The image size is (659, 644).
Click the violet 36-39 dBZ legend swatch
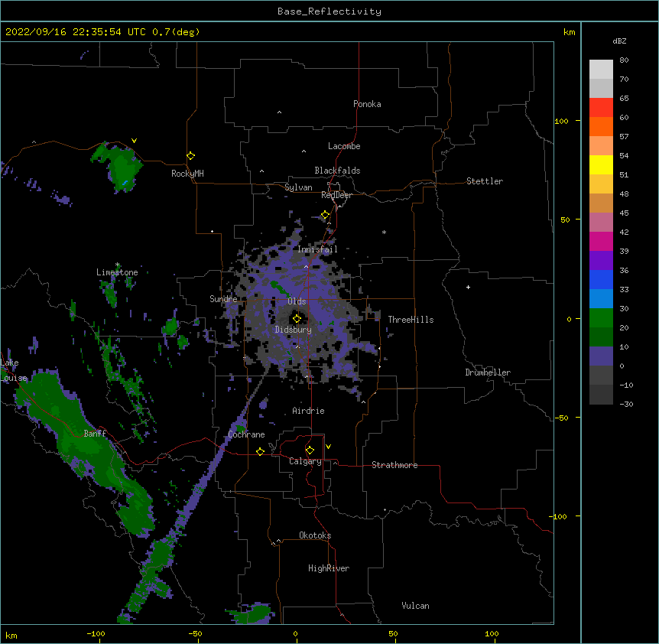tap(601, 261)
